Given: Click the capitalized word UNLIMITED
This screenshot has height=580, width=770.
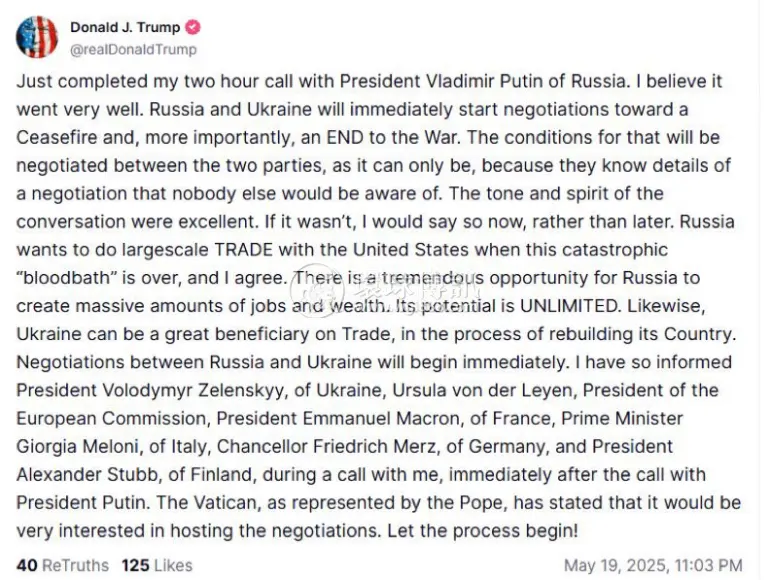Looking at the screenshot, I should point(569,306).
